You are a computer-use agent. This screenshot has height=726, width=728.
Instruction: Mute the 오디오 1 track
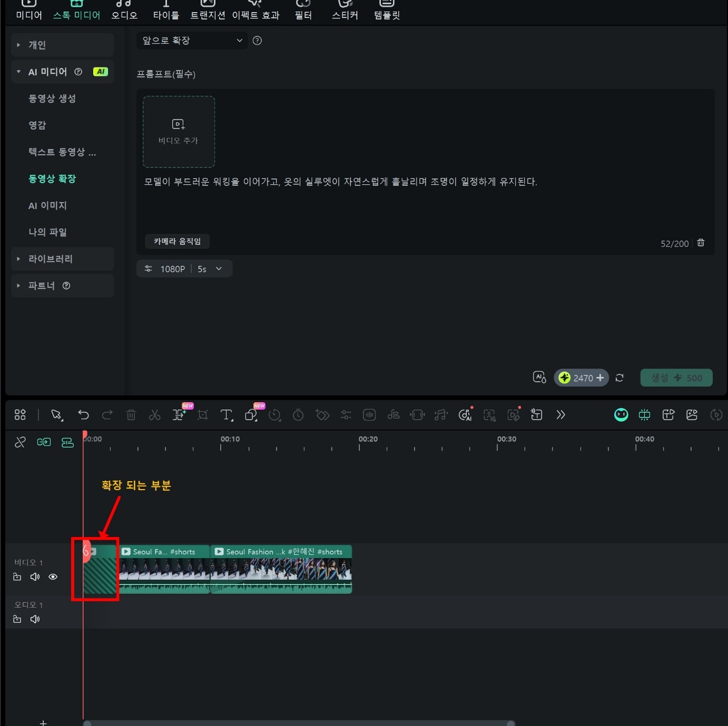click(x=35, y=619)
